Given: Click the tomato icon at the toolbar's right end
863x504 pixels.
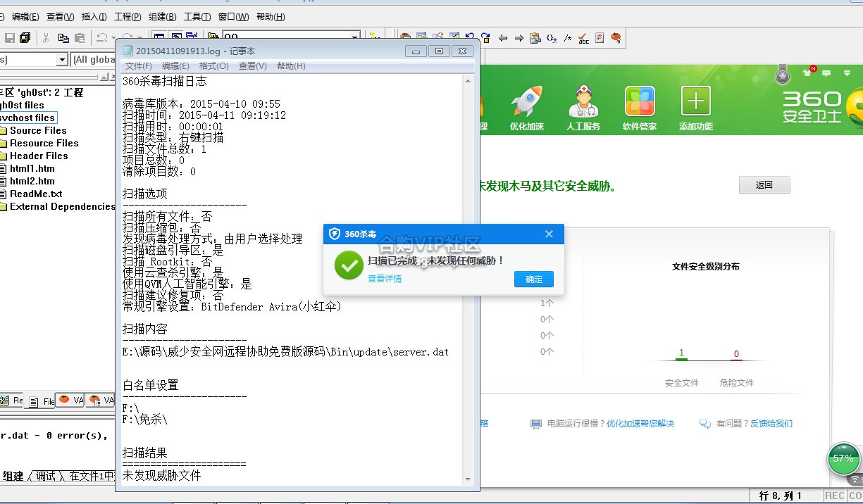Looking at the screenshot, I should pyautogui.click(x=616, y=38).
